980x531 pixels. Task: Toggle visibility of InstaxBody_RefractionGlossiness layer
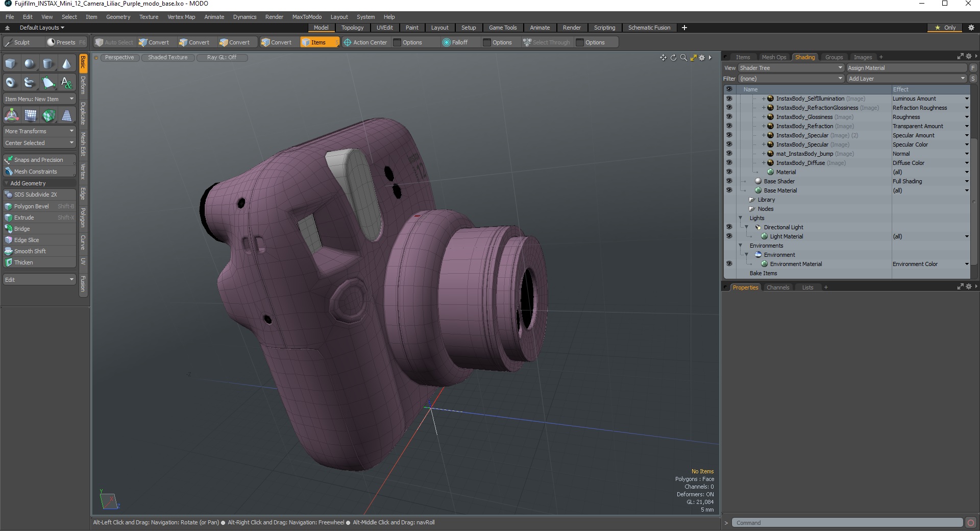pyautogui.click(x=729, y=108)
